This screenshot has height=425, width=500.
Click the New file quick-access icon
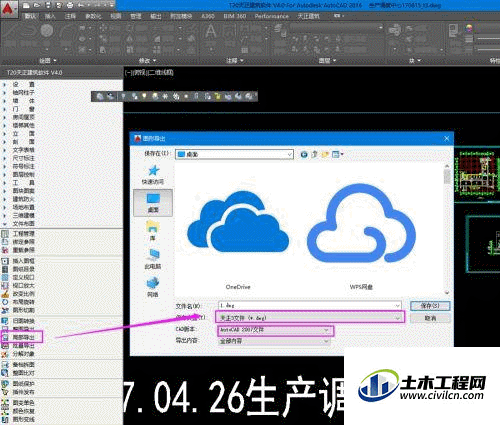point(26,5)
